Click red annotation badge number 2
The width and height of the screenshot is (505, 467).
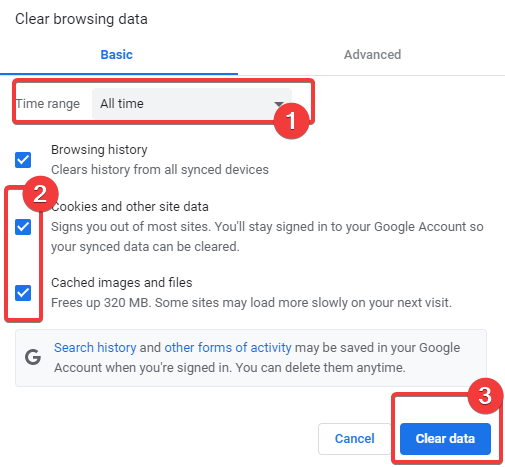[40, 194]
